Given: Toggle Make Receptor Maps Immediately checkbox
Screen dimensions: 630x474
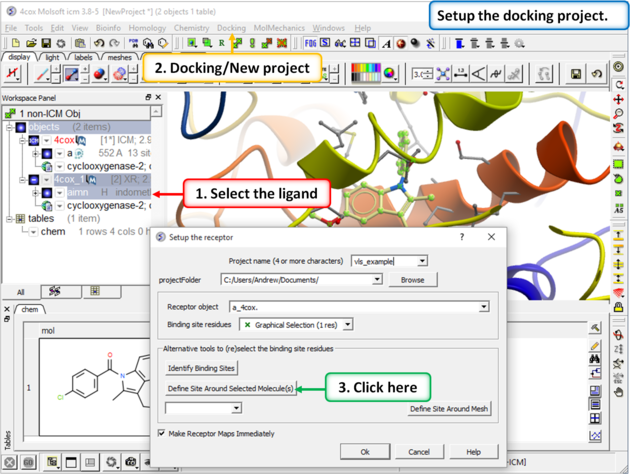Looking at the screenshot, I should coord(162,433).
